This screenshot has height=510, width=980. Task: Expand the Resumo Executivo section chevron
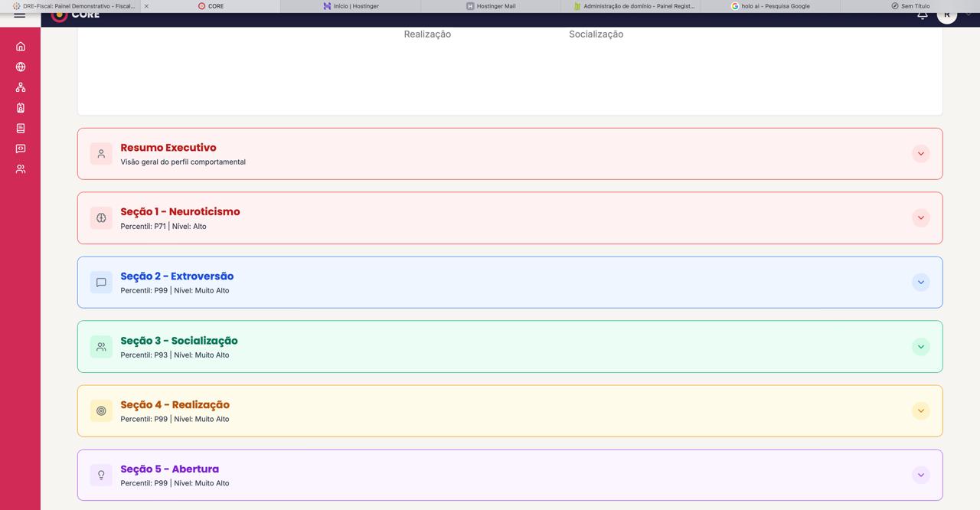(920, 154)
